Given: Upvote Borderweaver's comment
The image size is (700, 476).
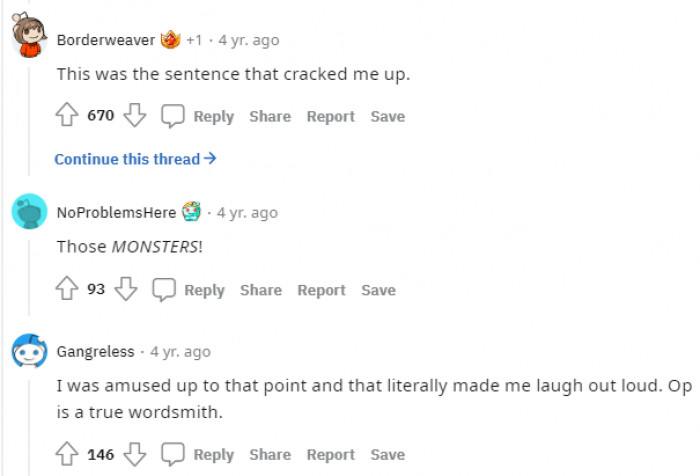Looking at the screenshot, I should (x=68, y=116).
